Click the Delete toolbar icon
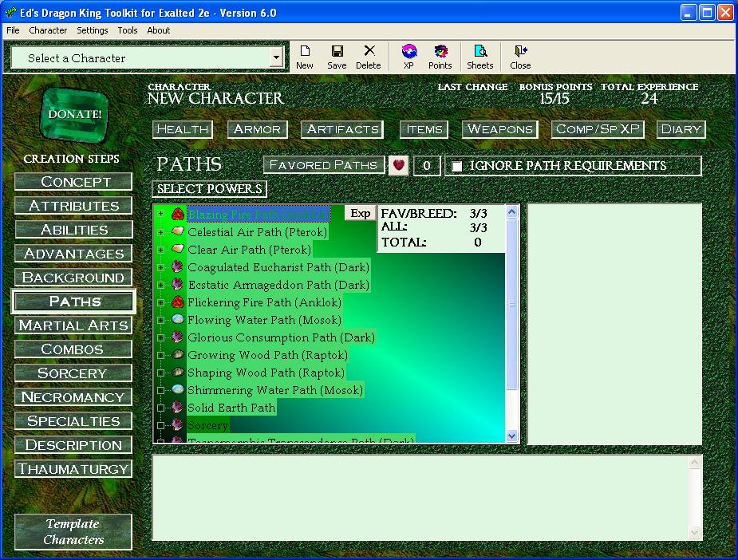Viewport: 738px width, 560px height. tap(369, 57)
